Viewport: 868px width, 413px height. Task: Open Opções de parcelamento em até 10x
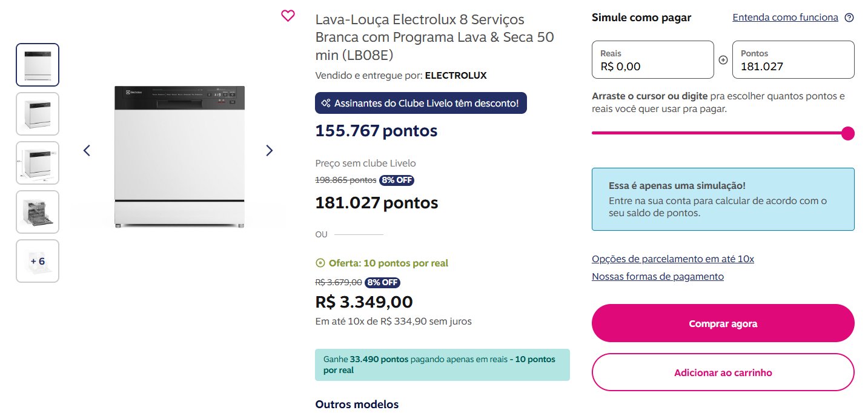(x=673, y=259)
